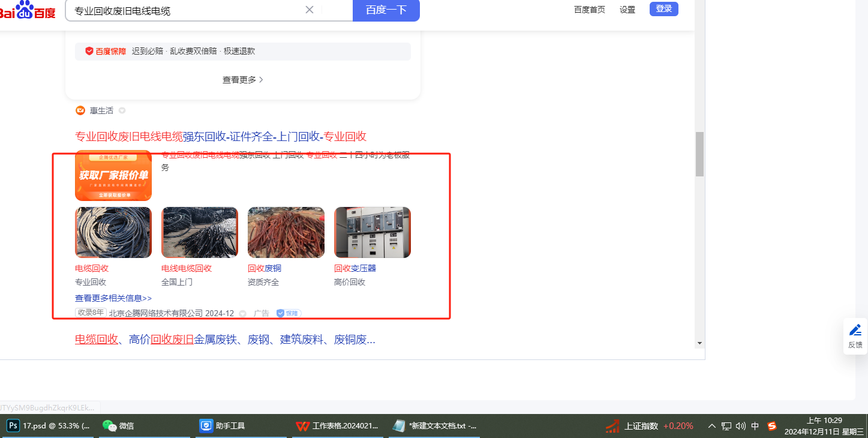Open 新建文本文档.txt Notepad in the taskbar
The width and height of the screenshot is (868, 438).
[x=434, y=426]
